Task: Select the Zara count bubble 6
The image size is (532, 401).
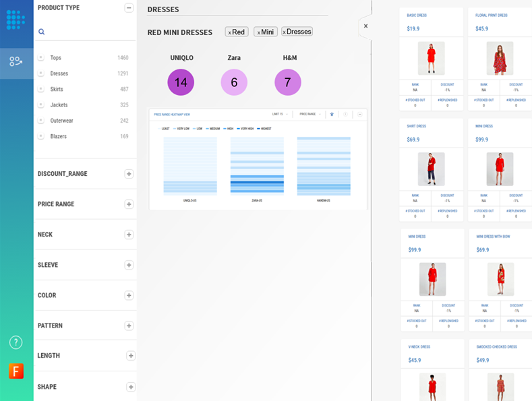Action: 234,82
